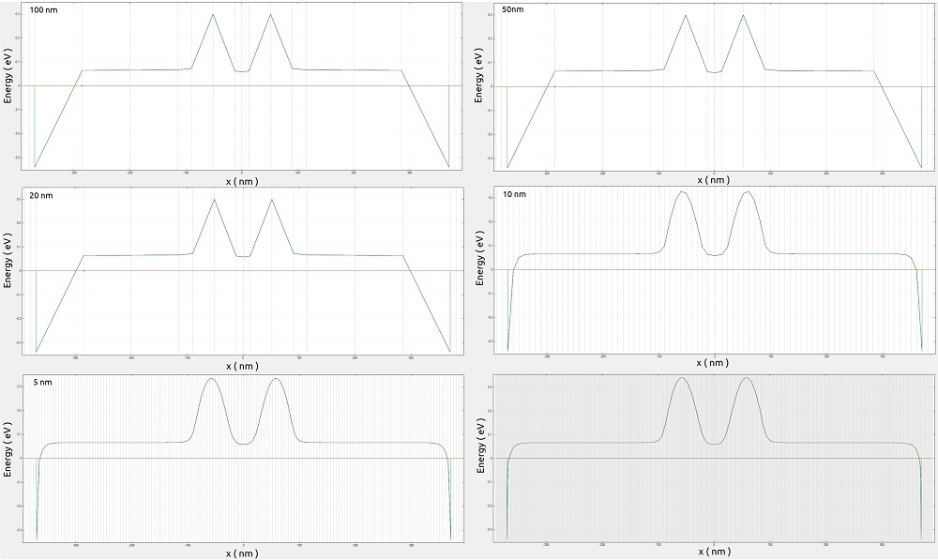Select the x ( nm ) axis title of the 5 nm plot
The height and width of the screenshot is (560, 938).
pyautogui.click(x=242, y=553)
